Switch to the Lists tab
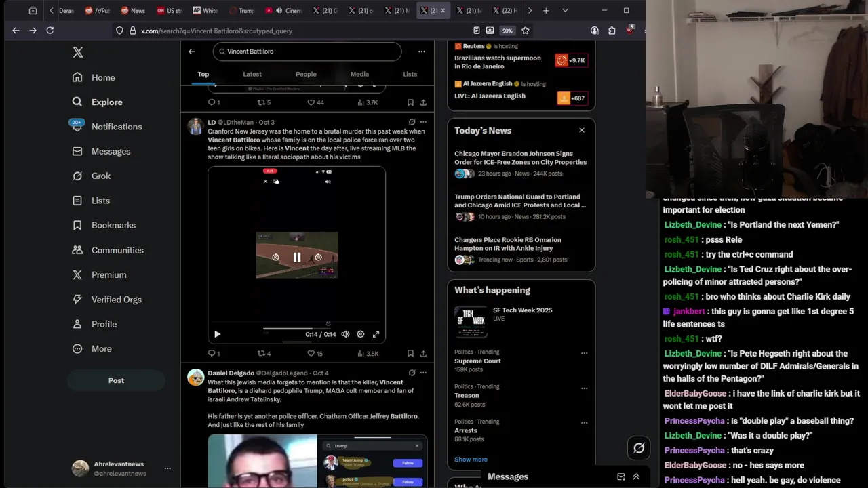Viewport: 868px width, 488px height. coord(410,74)
